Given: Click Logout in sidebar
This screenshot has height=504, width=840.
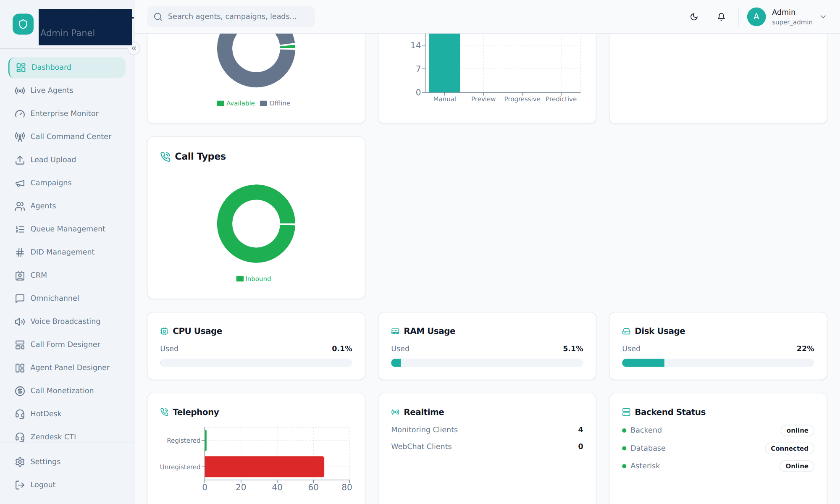Looking at the screenshot, I should tap(67, 485).
